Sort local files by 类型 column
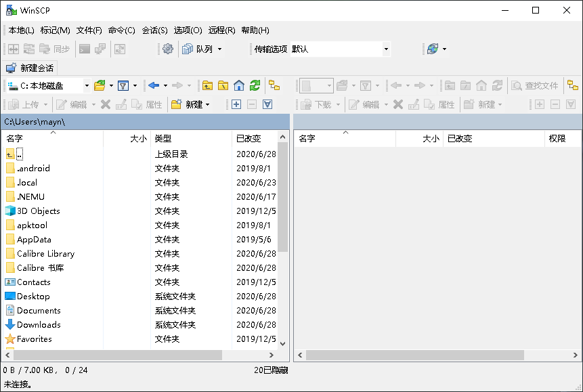583x392 pixels. click(x=191, y=138)
